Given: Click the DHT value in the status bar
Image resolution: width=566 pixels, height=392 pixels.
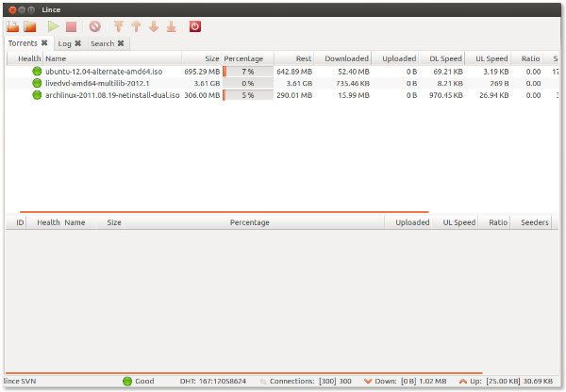Looking at the screenshot, I should pos(213,382).
